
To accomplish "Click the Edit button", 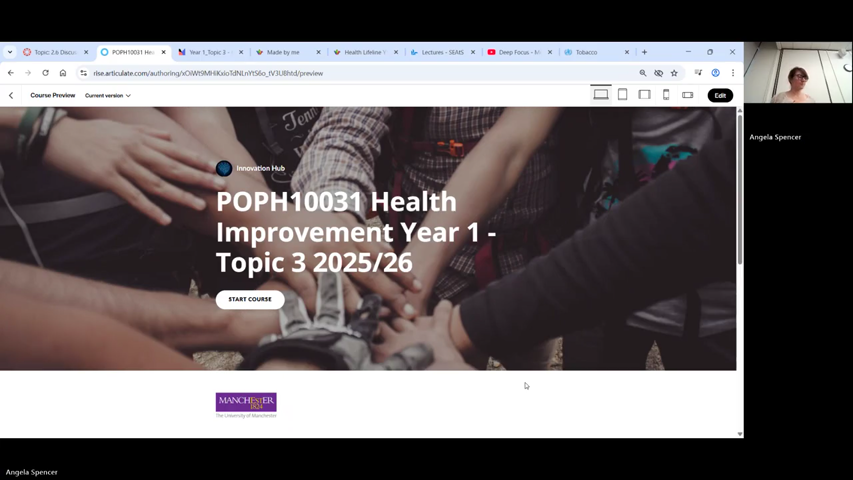I will [x=720, y=95].
